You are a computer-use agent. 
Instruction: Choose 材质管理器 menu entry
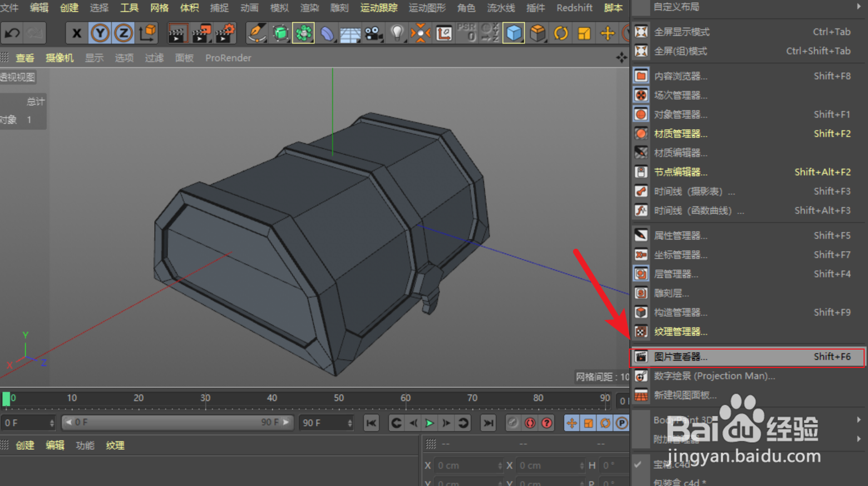click(x=747, y=134)
